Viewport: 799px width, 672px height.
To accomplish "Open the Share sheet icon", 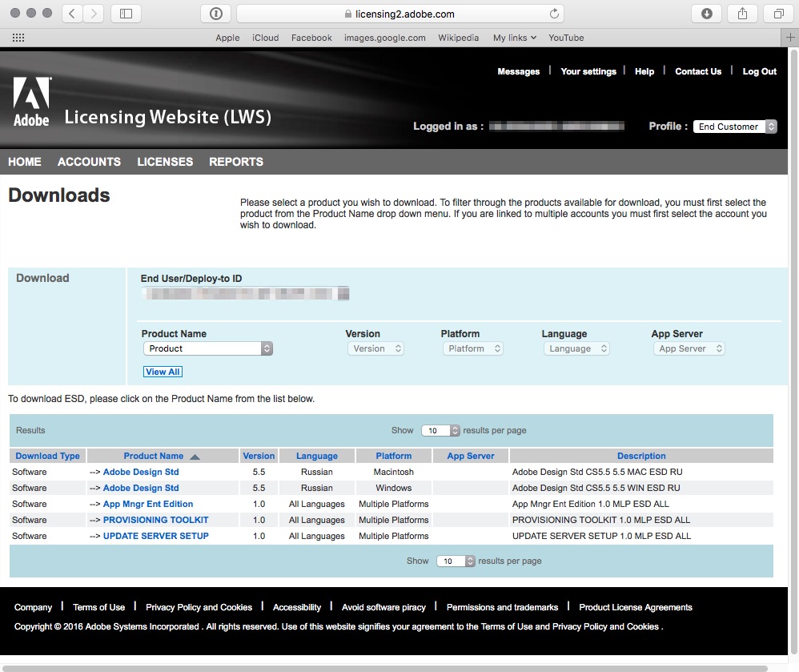I will pos(742,14).
